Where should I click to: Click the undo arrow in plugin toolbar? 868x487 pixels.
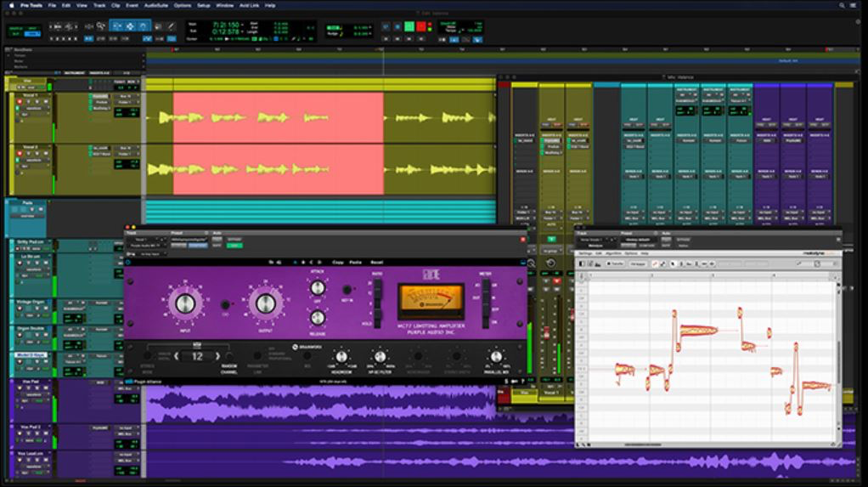pyautogui.click(x=271, y=262)
